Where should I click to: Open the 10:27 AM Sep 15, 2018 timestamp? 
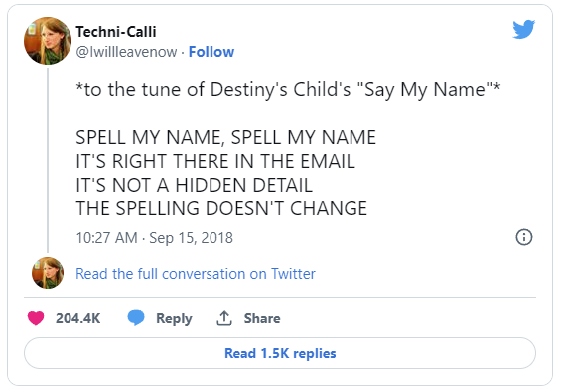(155, 238)
